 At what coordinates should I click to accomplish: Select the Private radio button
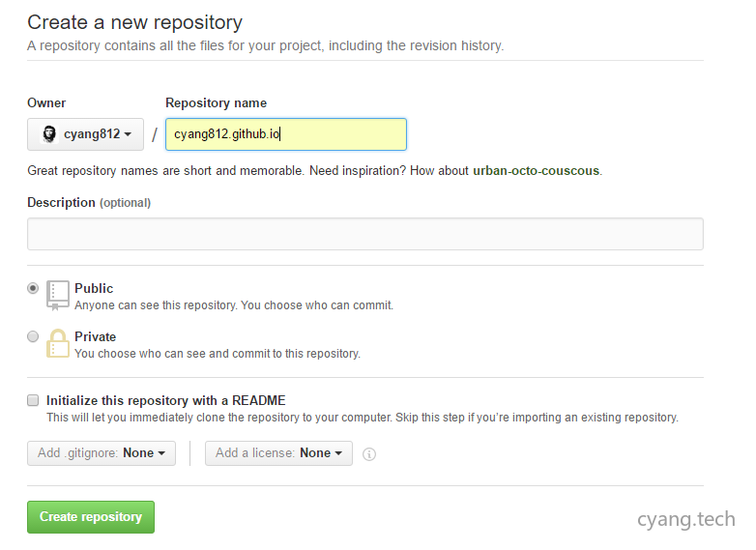34,336
